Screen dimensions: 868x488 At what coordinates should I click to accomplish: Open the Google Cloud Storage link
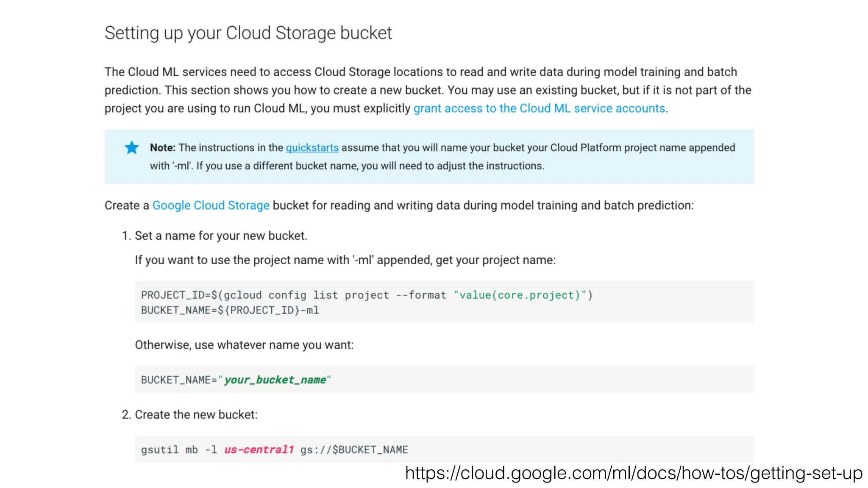[211, 205]
